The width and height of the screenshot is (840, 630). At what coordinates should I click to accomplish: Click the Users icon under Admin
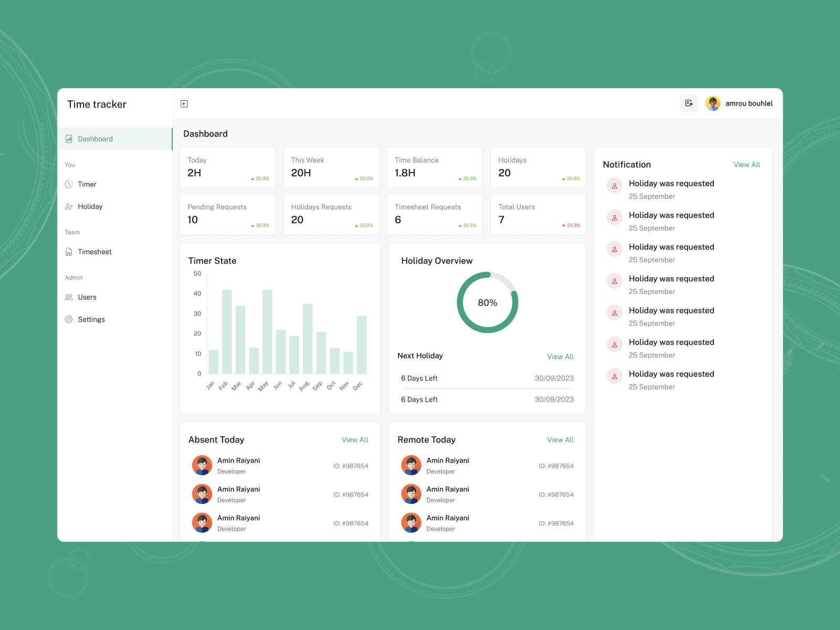(69, 297)
